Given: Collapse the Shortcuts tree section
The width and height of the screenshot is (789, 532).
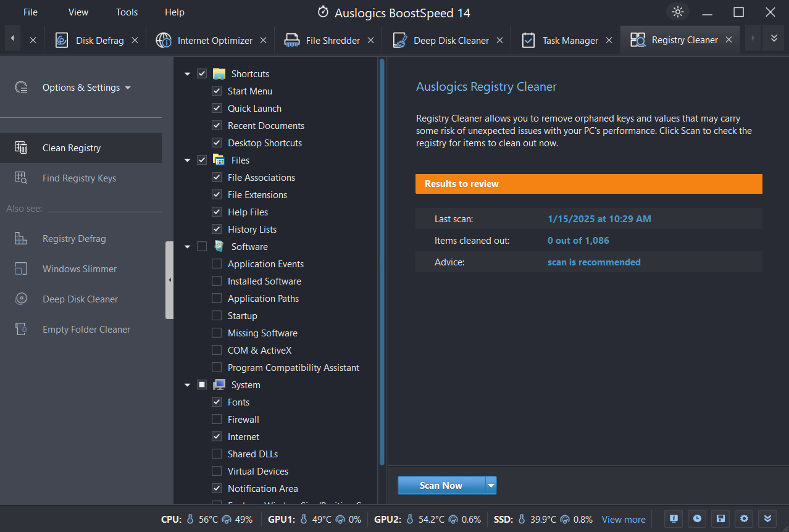Looking at the screenshot, I should point(187,73).
